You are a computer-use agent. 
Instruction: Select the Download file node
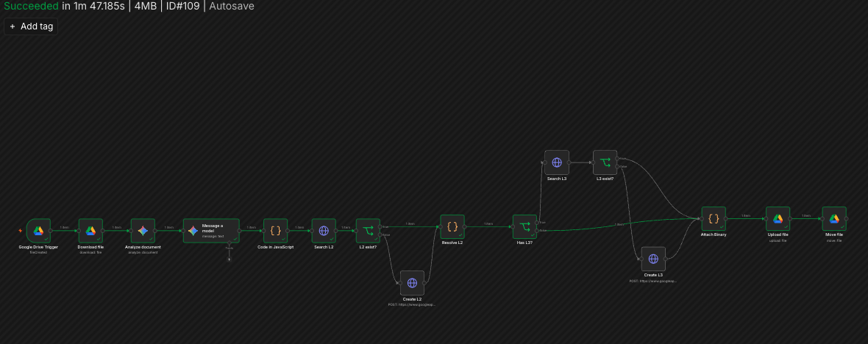click(x=90, y=231)
